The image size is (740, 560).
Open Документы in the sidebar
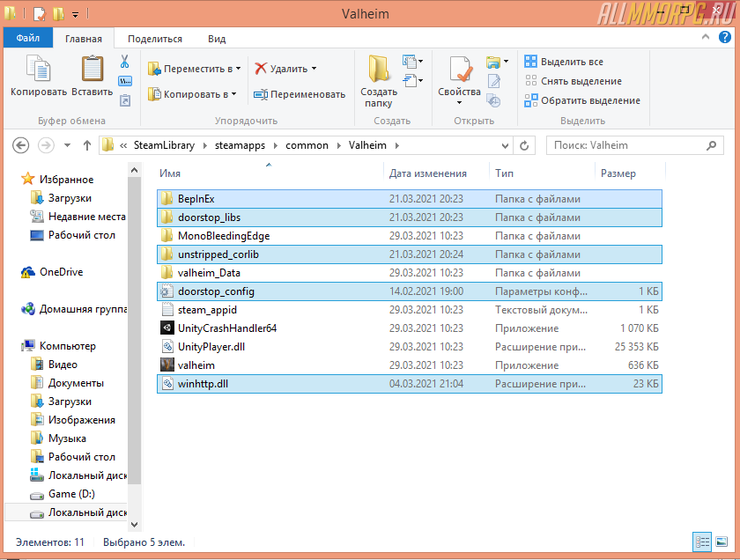click(68, 383)
